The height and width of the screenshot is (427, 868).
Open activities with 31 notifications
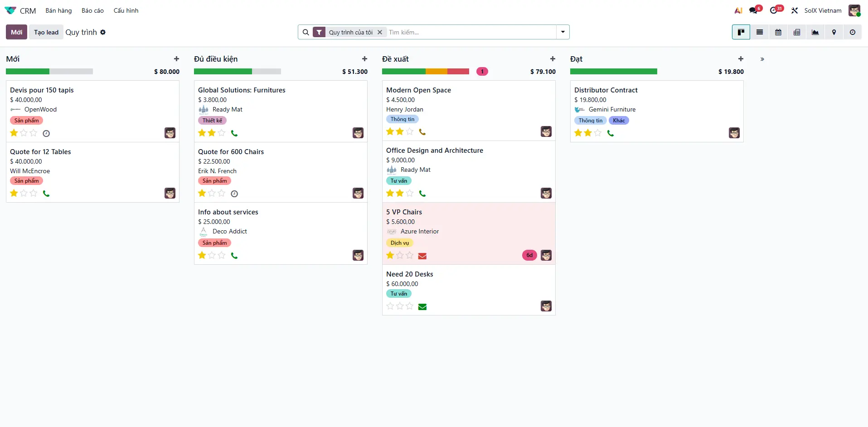(x=776, y=10)
